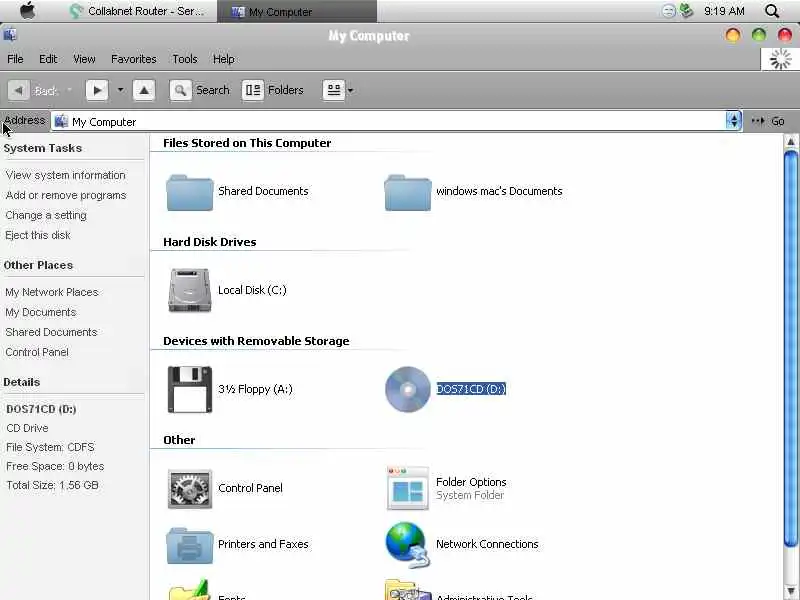Expand the Back history dropdown arrow
This screenshot has width=800, height=600.
[x=69, y=90]
